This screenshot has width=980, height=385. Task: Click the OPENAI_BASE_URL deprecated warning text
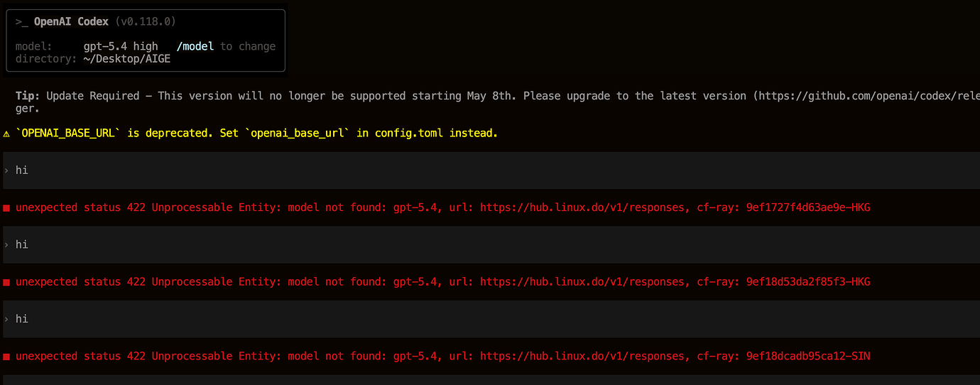(256, 133)
